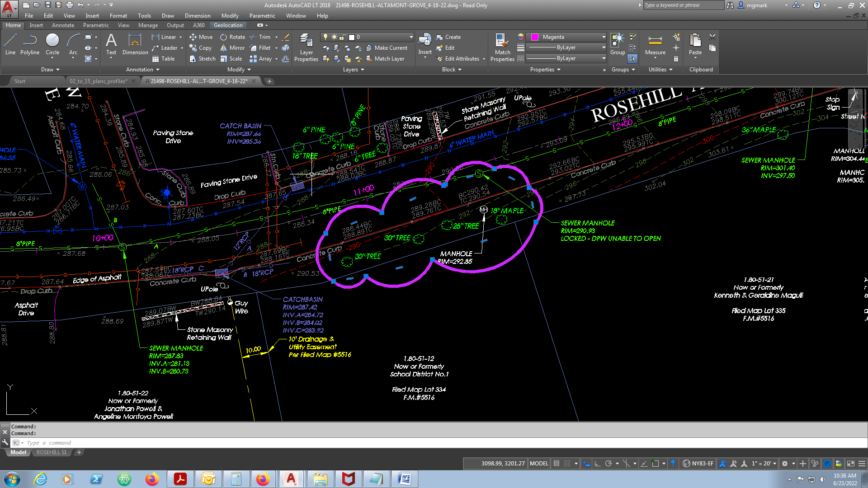Select the Move tool in Modify panel
The height and width of the screenshot is (488, 868).
coord(201,37)
